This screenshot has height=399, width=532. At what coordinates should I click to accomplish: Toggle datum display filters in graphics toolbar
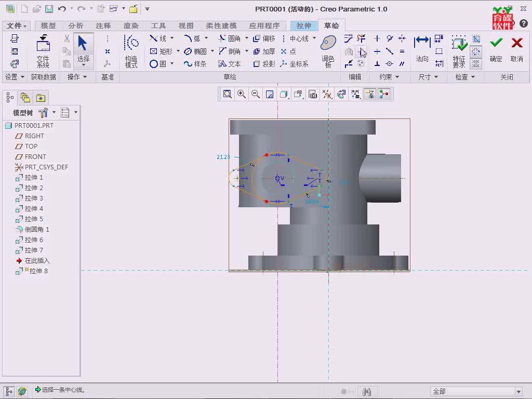tap(327, 94)
